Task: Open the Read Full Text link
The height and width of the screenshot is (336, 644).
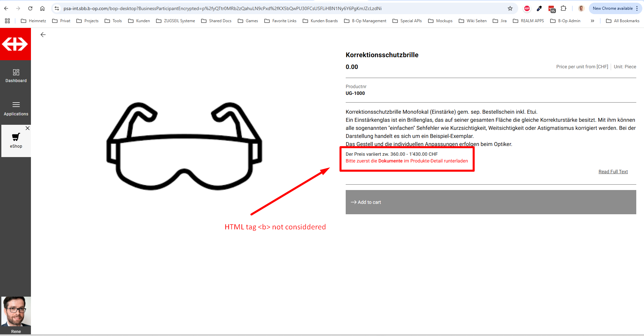Action: [613, 172]
